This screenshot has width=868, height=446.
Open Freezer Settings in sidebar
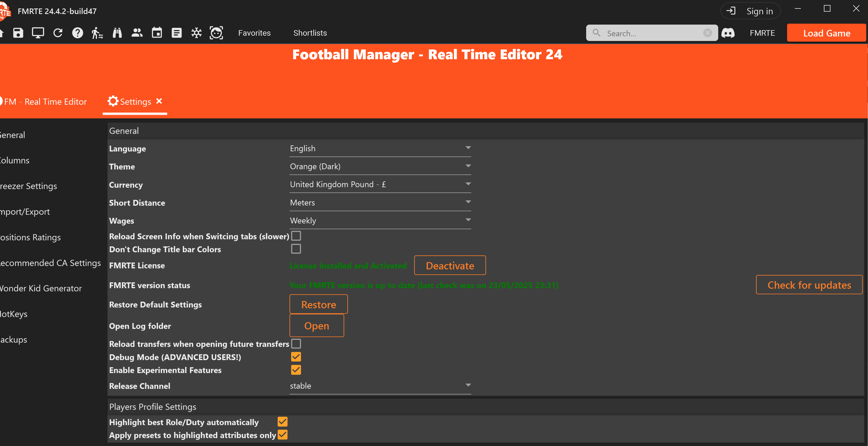point(28,186)
